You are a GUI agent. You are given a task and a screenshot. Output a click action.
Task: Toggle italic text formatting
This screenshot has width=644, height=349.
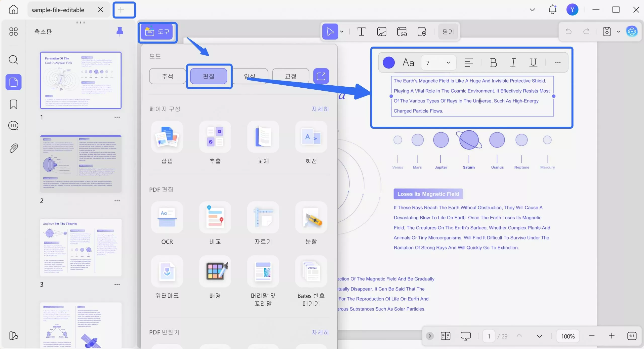[x=513, y=63]
